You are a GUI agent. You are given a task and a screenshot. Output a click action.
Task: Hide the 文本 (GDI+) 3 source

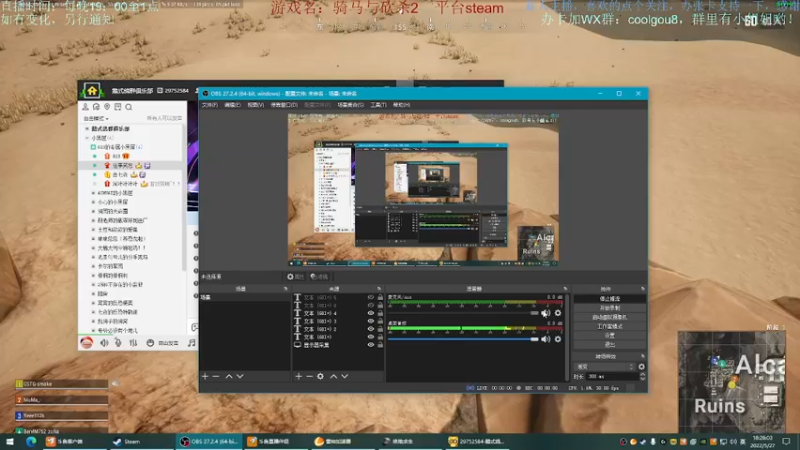371,321
